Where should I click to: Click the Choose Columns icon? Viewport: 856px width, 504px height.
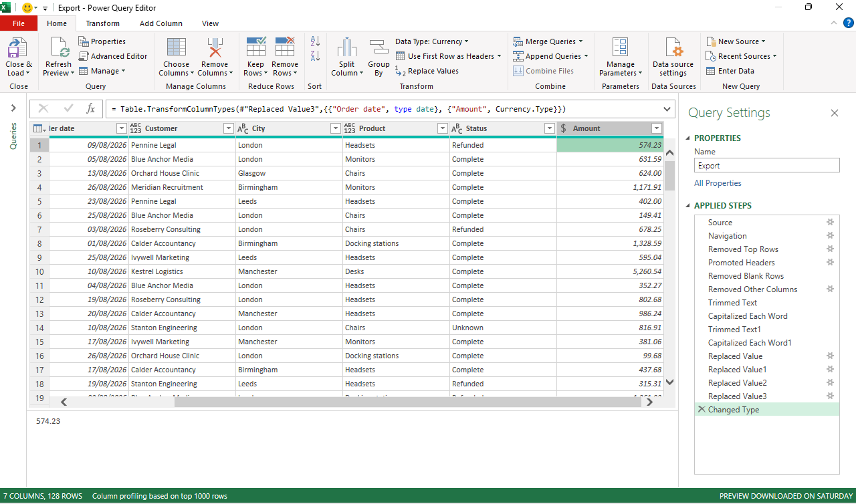tap(177, 48)
